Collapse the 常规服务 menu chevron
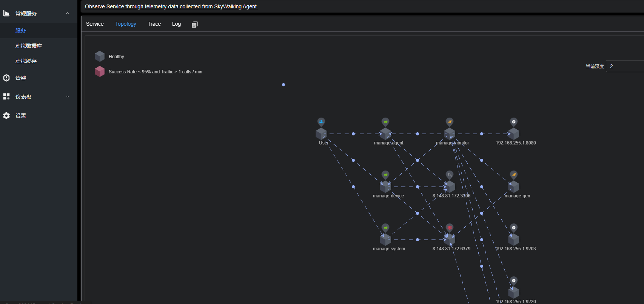 68,13
